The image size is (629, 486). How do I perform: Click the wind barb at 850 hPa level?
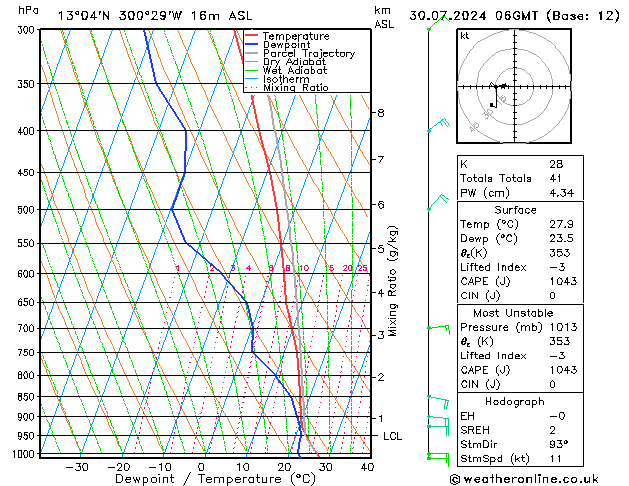click(x=438, y=401)
